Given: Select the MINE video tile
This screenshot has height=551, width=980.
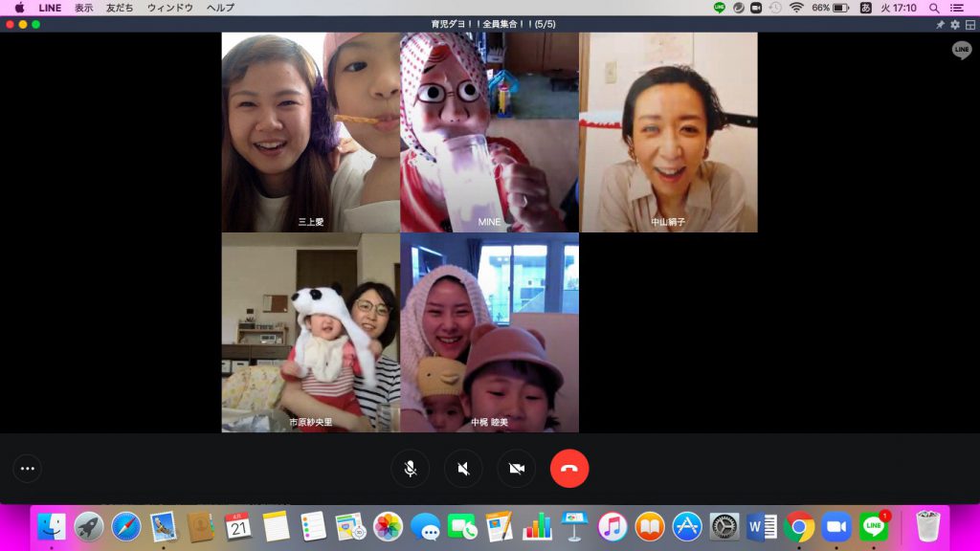Looking at the screenshot, I should click(x=489, y=132).
